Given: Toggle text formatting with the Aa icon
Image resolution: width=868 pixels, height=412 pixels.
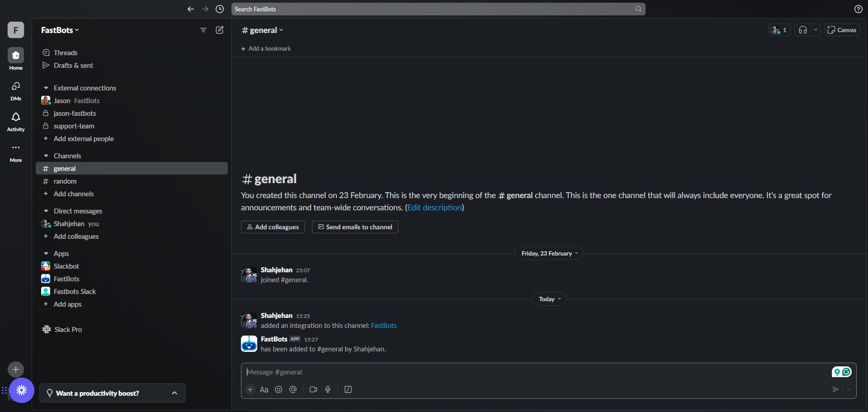Looking at the screenshot, I should pyautogui.click(x=264, y=389).
